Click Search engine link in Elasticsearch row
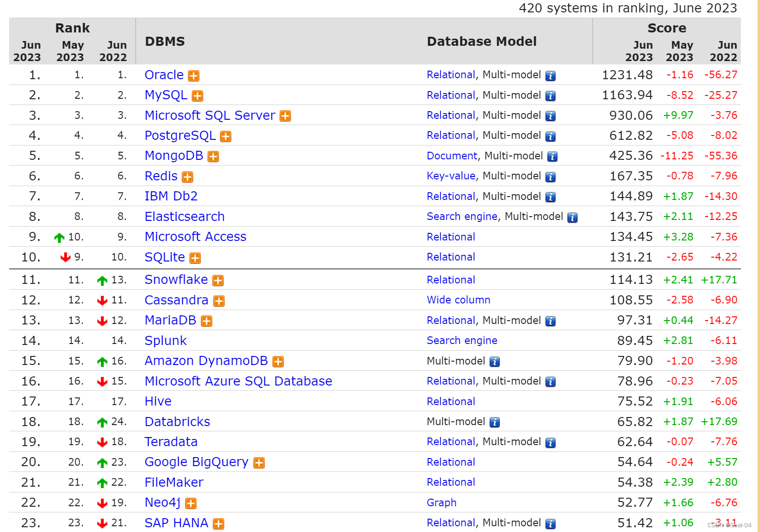The image size is (759, 532). point(462,217)
